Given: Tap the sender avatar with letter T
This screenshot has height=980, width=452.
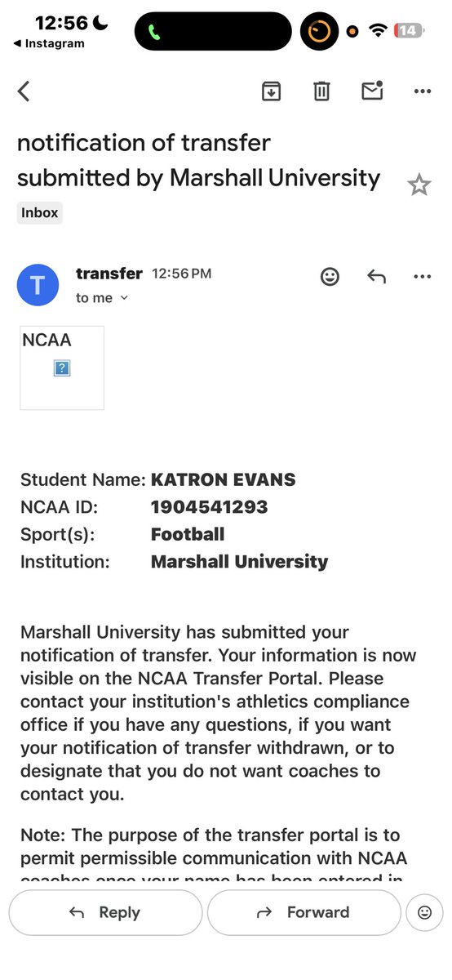Looking at the screenshot, I should pos(38,285).
